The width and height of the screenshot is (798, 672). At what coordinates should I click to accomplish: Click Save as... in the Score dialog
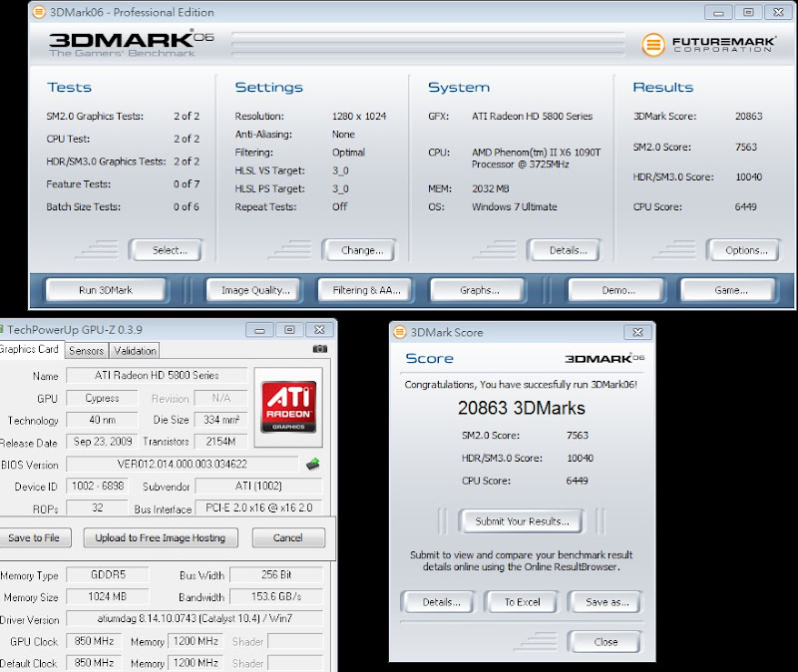coord(605,602)
